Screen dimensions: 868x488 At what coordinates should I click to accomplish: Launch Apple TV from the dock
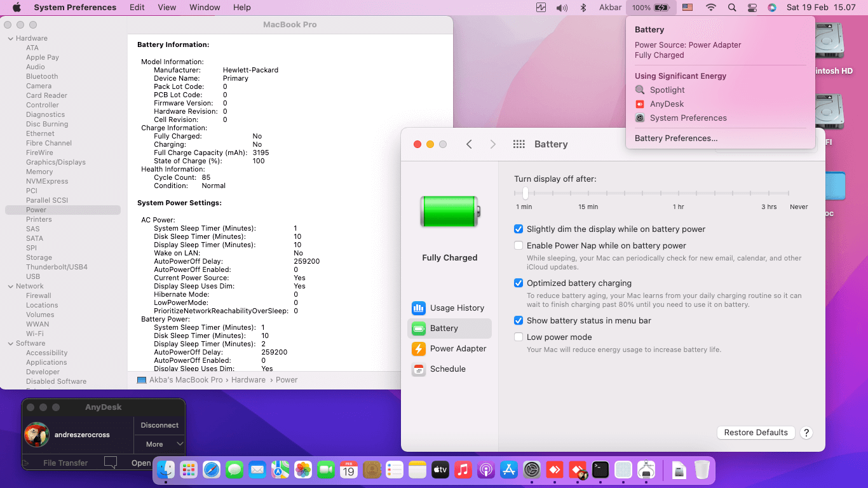pyautogui.click(x=440, y=470)
